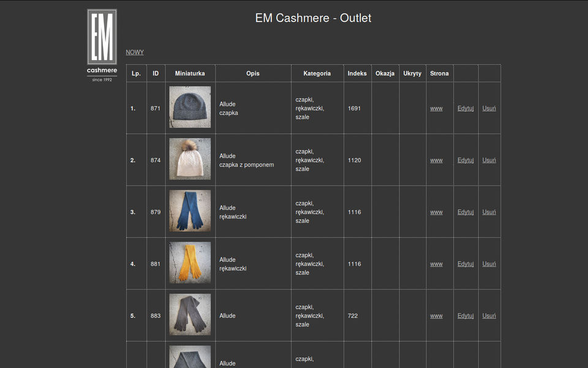This screenshot has height=368, width=588.
Task: Click ID cell 879
Action: pos(155,212)
